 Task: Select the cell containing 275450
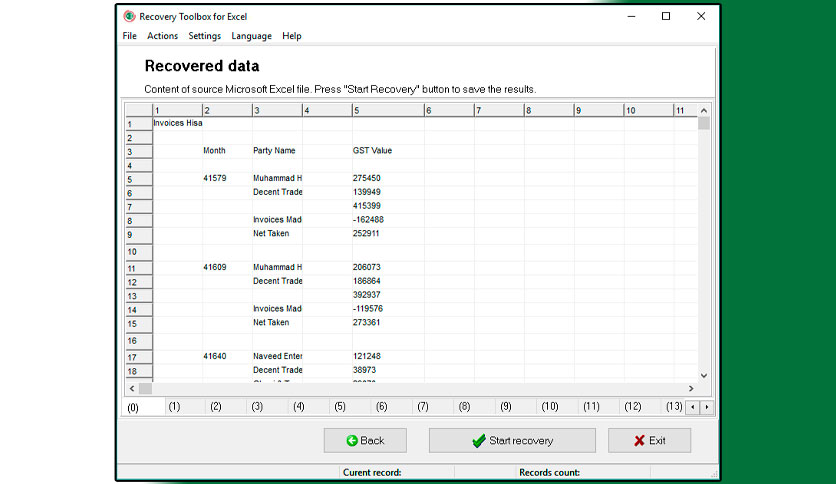[x=388, y=179]
